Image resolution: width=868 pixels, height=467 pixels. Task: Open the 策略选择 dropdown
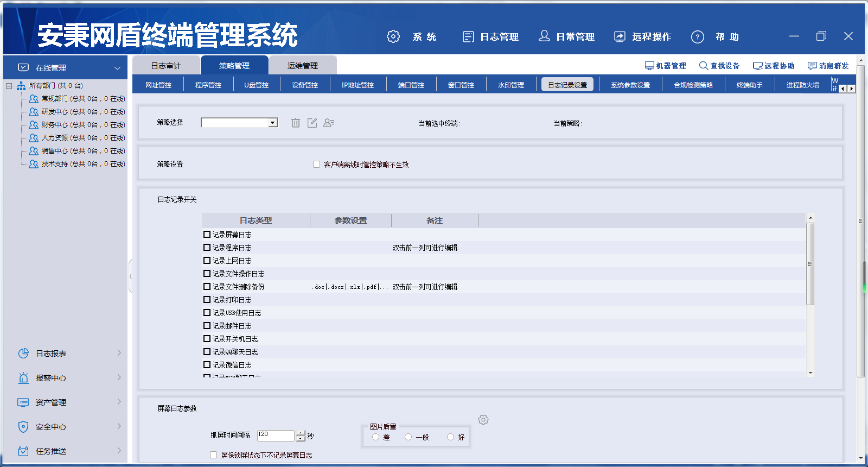click(x=273, y=123)
